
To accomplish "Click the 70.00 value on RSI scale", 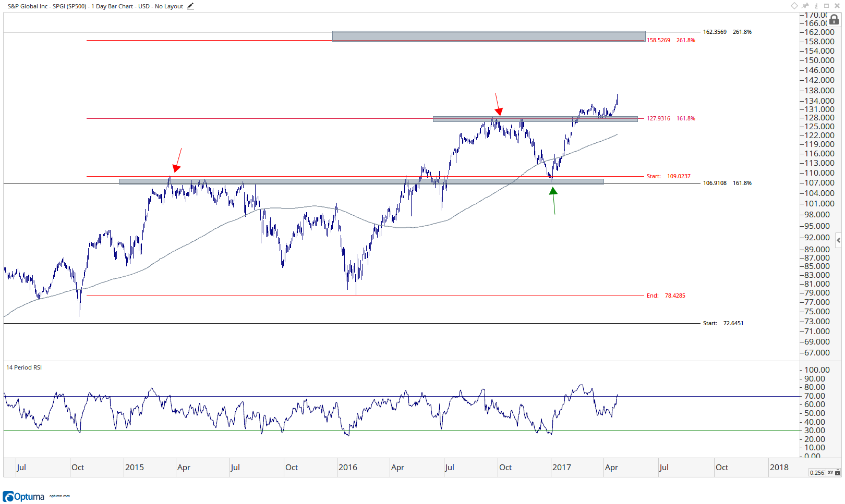I will (x=815, y=396).
